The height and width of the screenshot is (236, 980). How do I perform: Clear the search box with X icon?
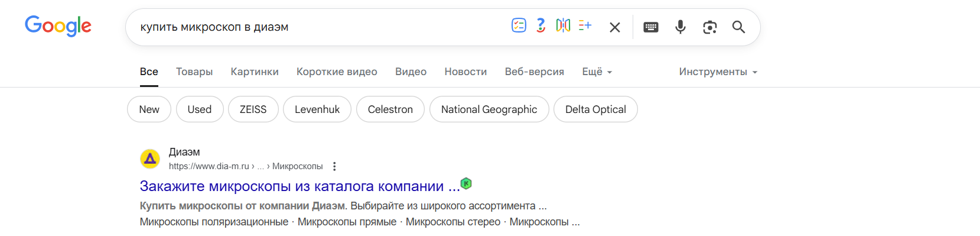[x=615, y=27]
